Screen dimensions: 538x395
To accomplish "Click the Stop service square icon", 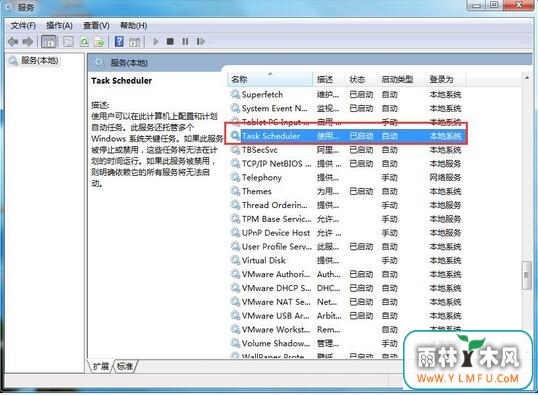I will (170, 42).
